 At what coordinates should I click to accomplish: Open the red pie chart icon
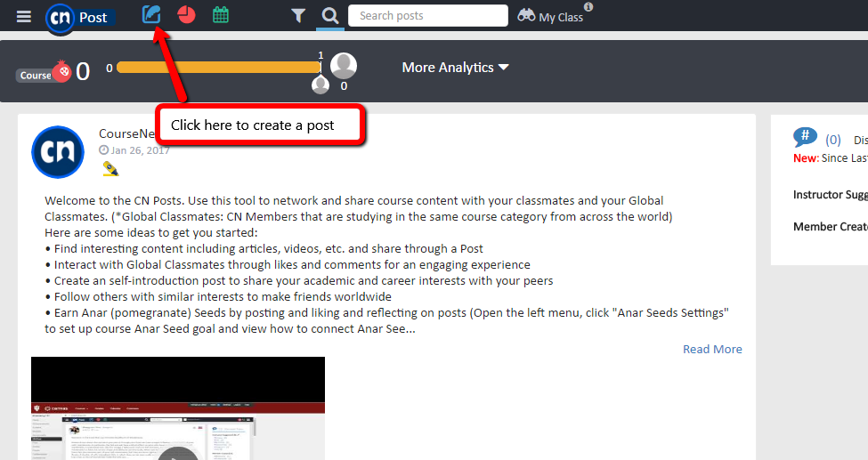tap(187, 14)
